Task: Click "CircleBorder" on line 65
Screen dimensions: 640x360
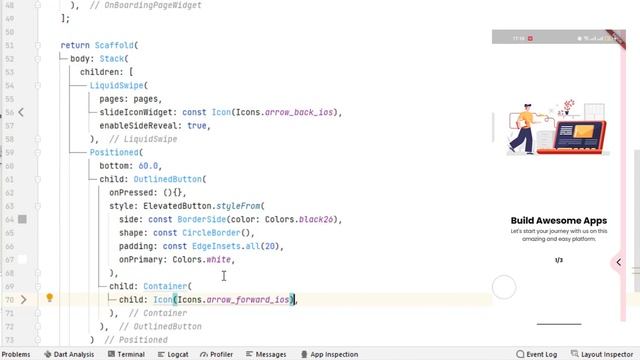Action: (x=211, y=233)
